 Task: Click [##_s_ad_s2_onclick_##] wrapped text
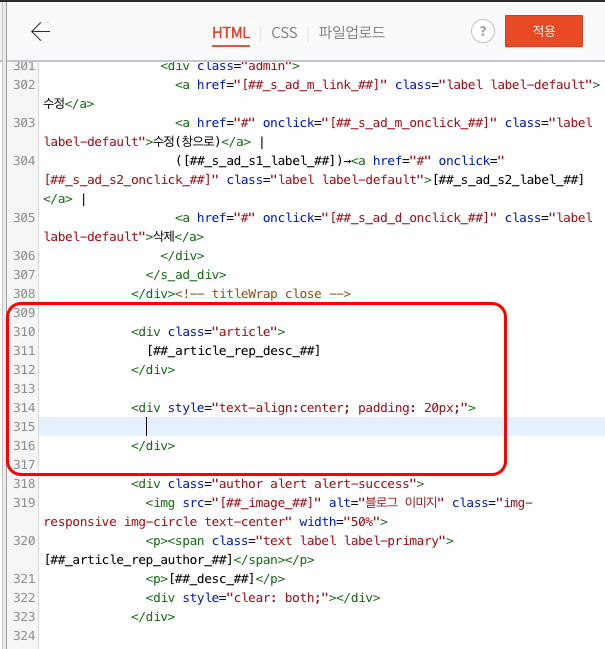pos(127,180)
